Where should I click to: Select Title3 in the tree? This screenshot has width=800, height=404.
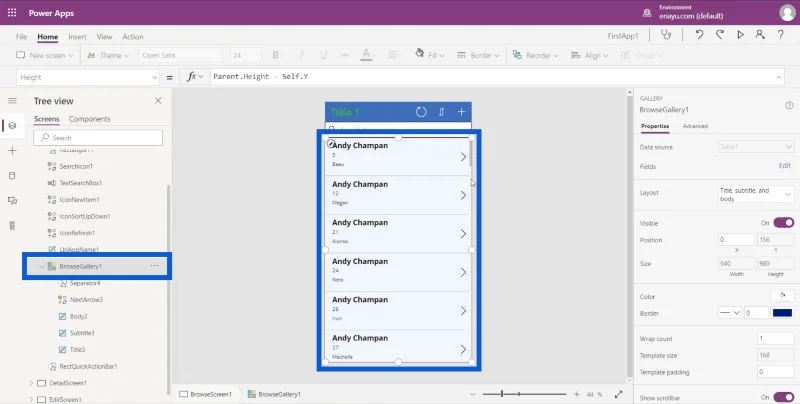coord(78,349)
